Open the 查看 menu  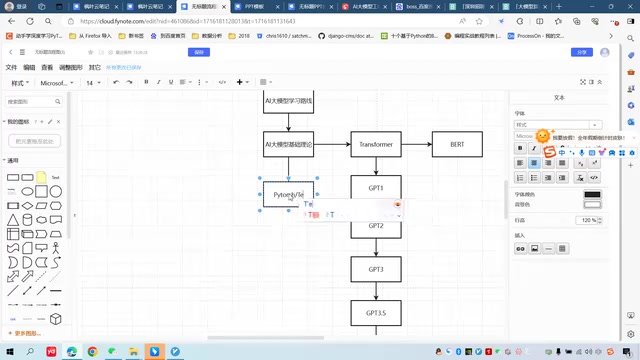(x=47, y=67)
